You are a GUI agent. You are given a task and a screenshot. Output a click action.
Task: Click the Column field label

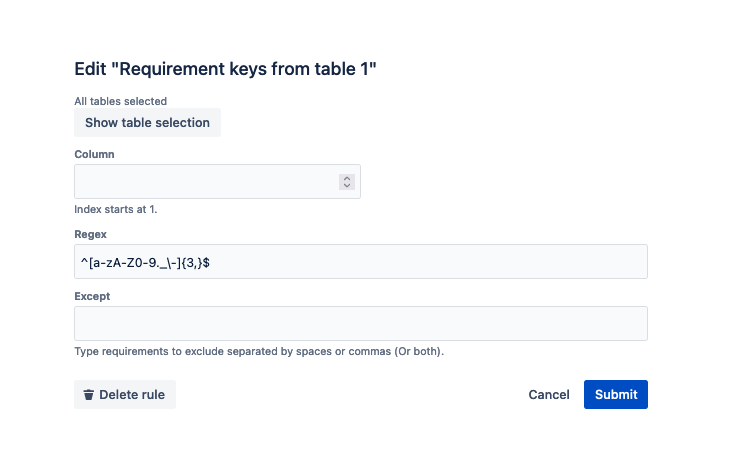(x=95, y=155)
